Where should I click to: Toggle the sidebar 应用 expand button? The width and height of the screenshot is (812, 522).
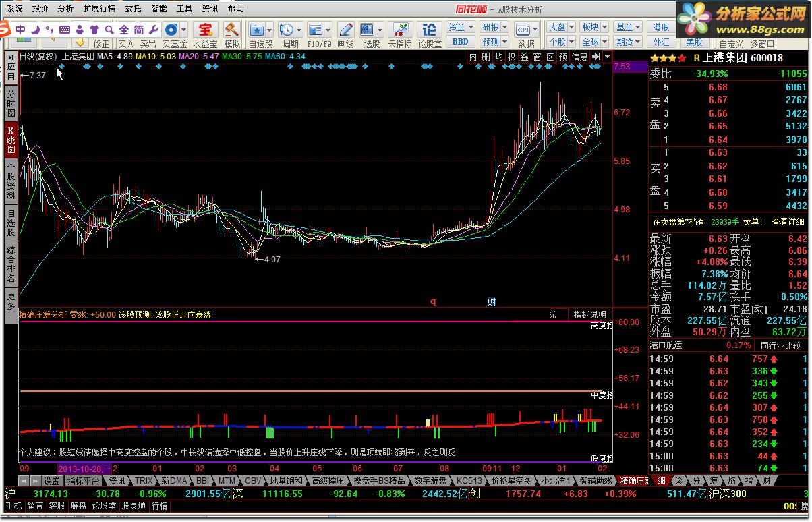tap(11, 68)
